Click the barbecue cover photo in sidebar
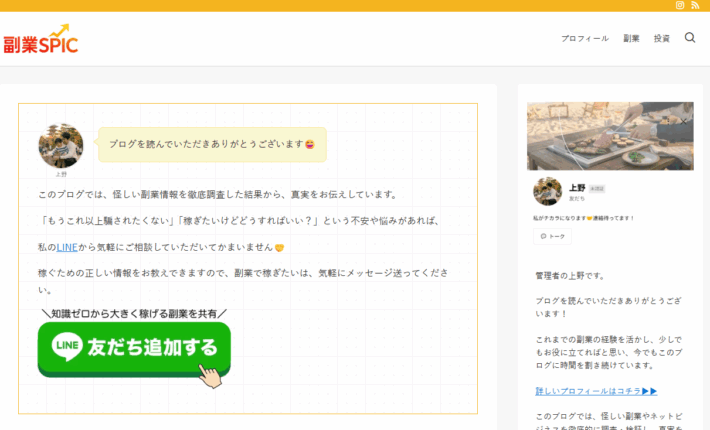710x430 pixels. click(x=610, y=136)
